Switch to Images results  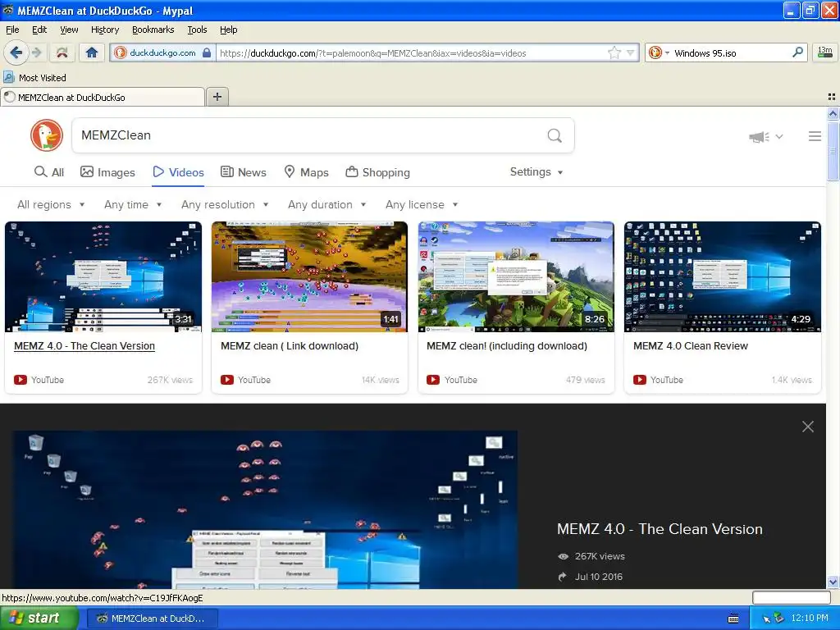pos(107,172)
